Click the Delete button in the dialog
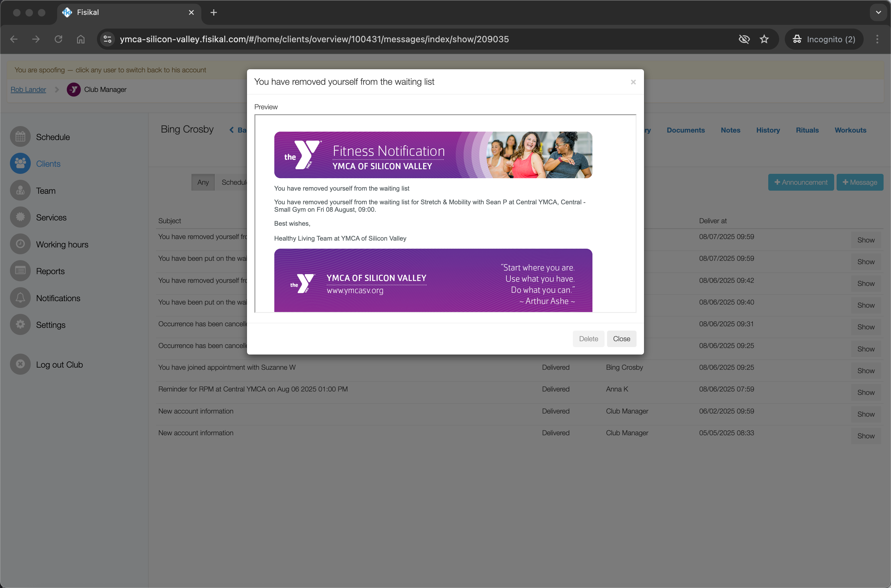 [x=588, y=339]
